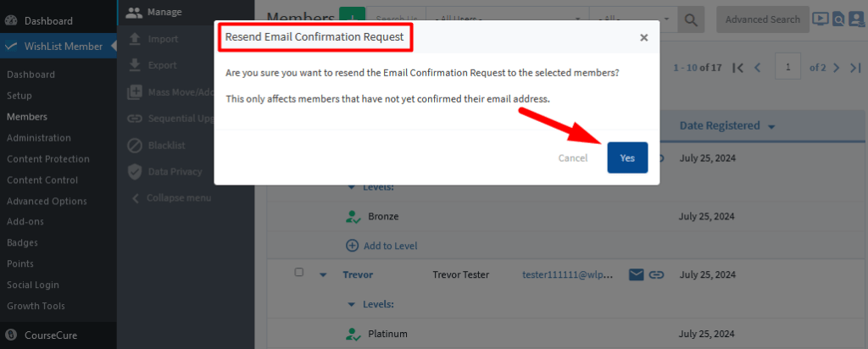Screen dimensions: 868x349
Task: Collapse Trevor's Levels section arrow
Action: (350, 304)
